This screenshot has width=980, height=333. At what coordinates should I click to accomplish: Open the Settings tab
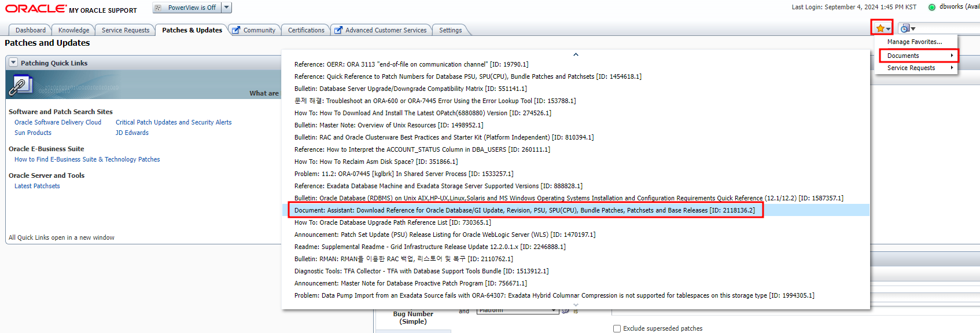point(450,30)
